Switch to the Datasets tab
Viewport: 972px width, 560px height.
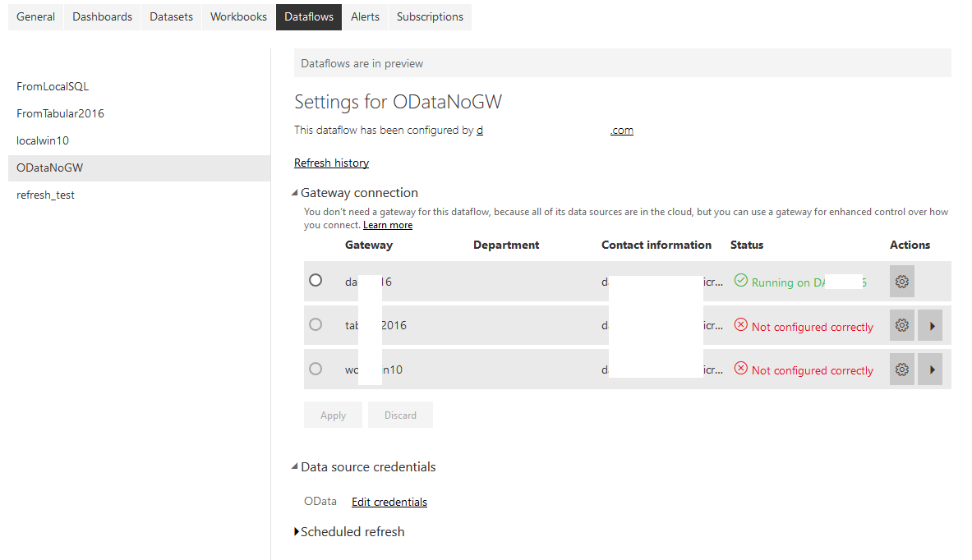[171, 16]
